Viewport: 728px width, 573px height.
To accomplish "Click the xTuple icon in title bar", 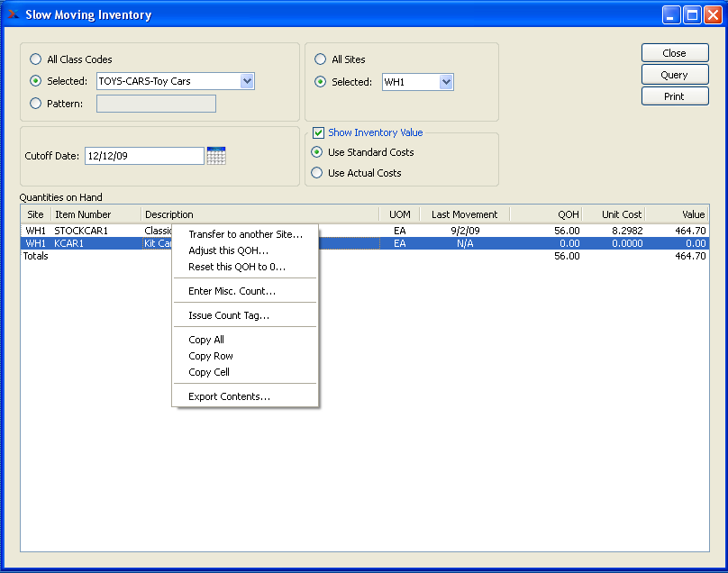I will (13, 14).
